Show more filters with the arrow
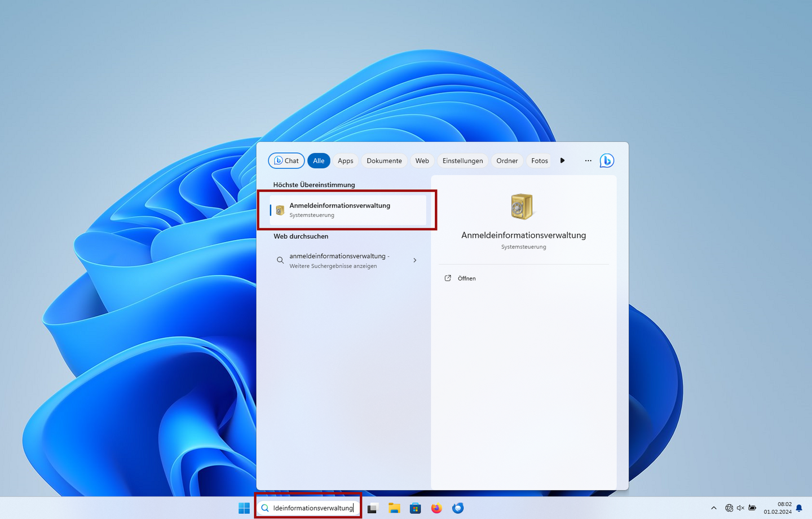This screenshot has height=519, width=812. click(562, 161)
